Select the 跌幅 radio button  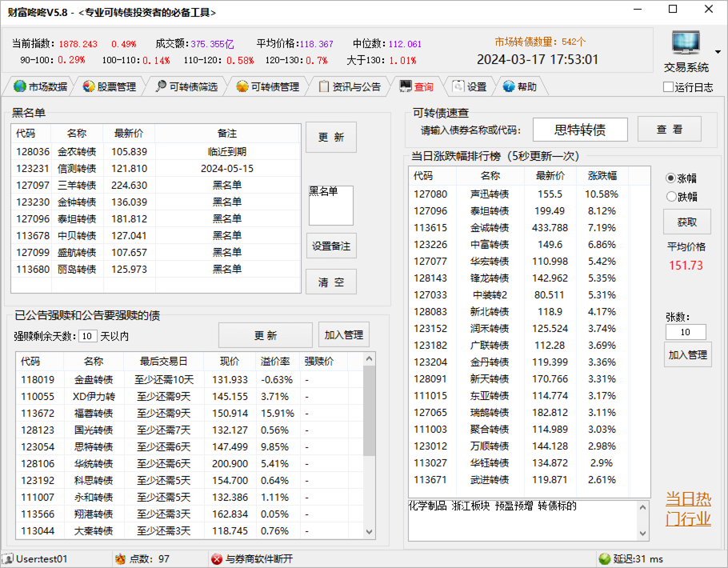click(x=671, y=197)
